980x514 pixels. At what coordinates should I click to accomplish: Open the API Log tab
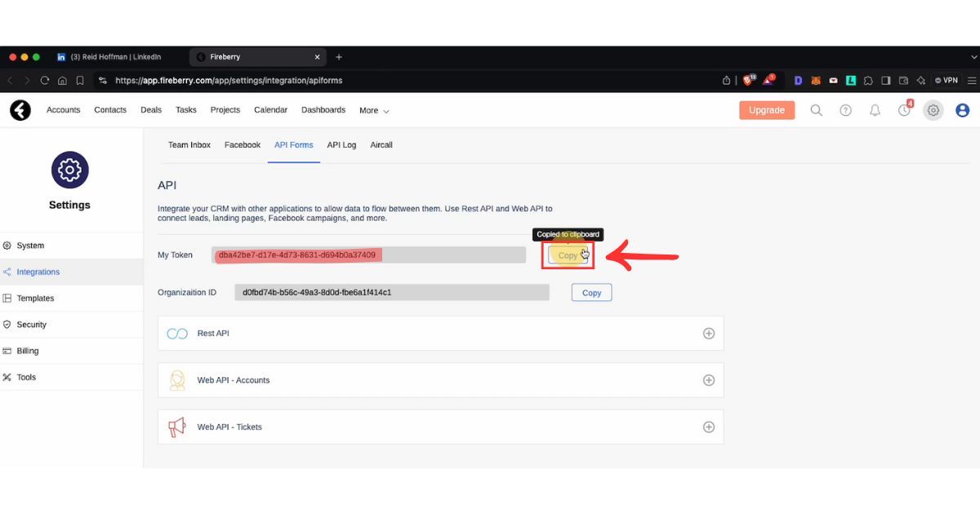pyautogui.click(x=341, y=145)
